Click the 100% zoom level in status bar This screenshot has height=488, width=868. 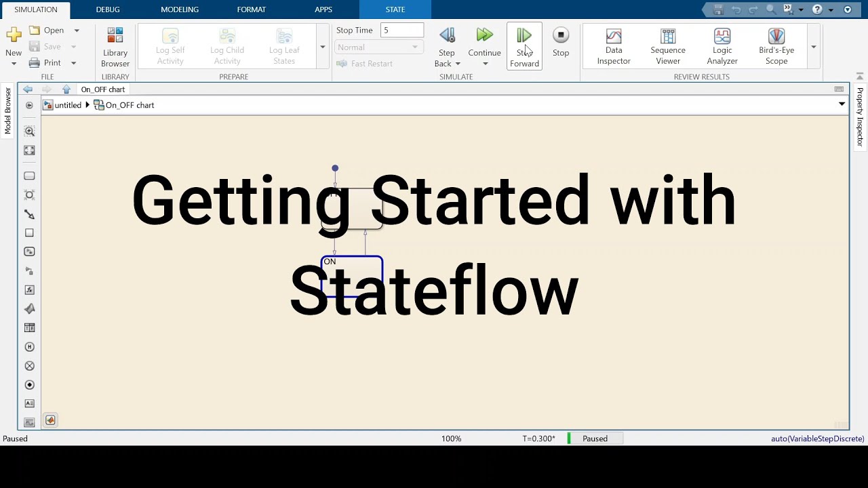tap(451, 439)
